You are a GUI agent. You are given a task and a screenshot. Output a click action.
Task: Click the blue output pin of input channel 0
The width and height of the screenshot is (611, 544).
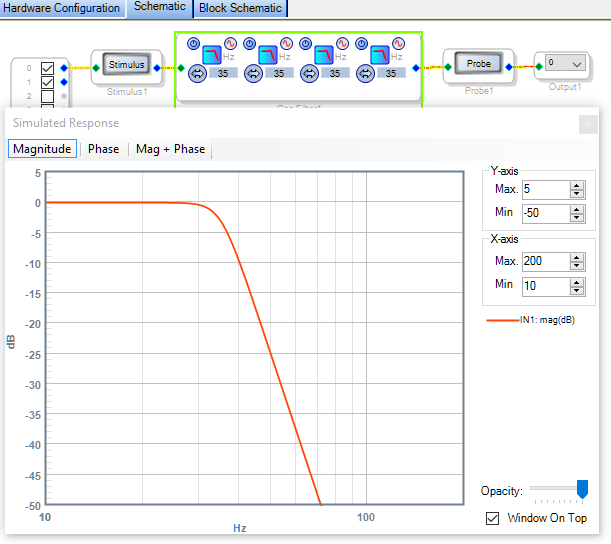tap(64, 68)
